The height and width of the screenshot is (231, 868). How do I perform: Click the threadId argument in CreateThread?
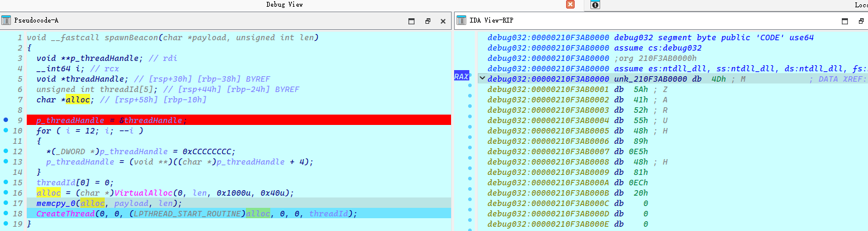329,213
